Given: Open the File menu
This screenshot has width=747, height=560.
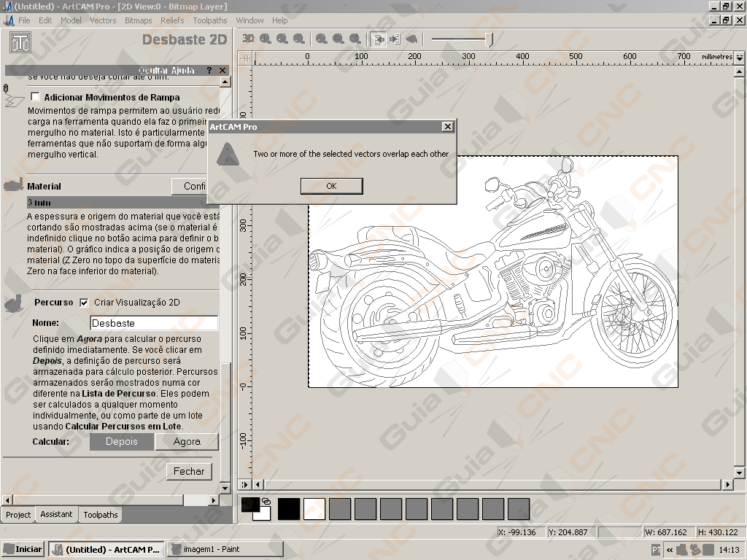Looking at the screenshot, I should click(x=24, y=20).
